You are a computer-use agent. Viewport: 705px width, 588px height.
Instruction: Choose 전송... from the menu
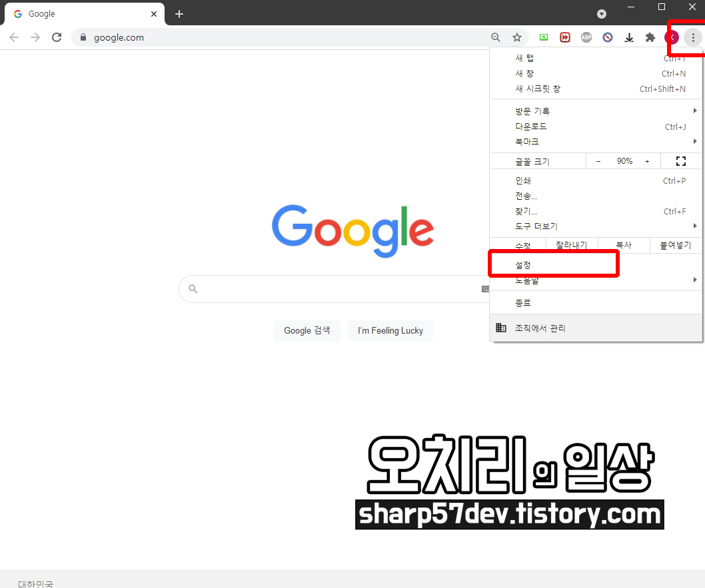[x=596, y=196]
